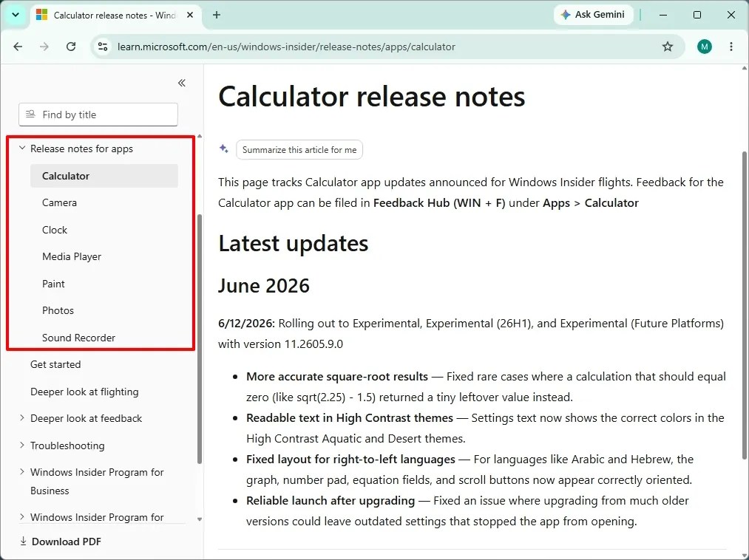Click the address bar URL
Screen dimensions: 749x560
coord(286,47)
